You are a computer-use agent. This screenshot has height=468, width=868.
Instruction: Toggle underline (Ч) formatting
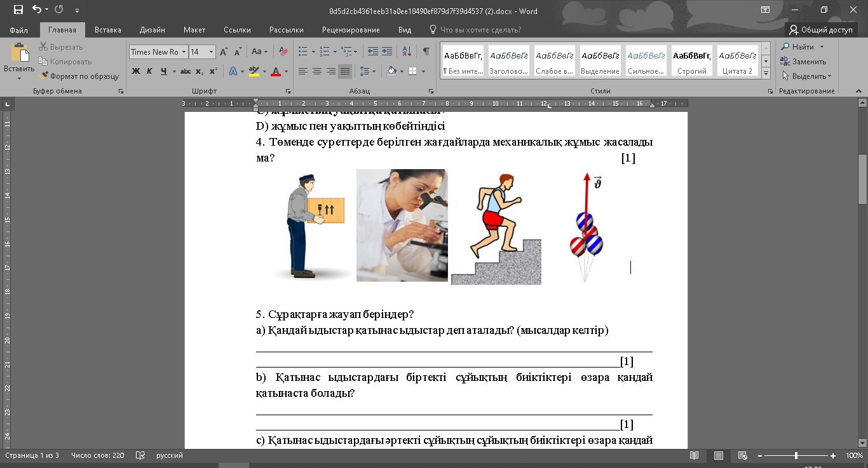(x=164, y=71)
